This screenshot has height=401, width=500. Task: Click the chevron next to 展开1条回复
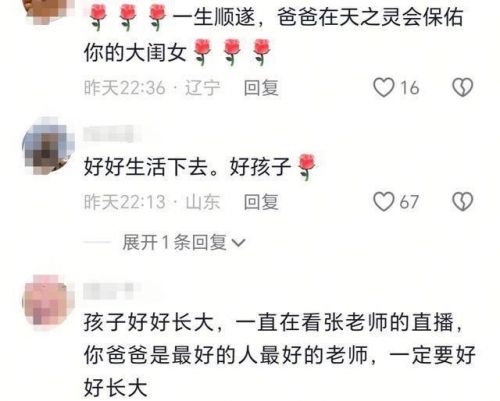point(239,243)
